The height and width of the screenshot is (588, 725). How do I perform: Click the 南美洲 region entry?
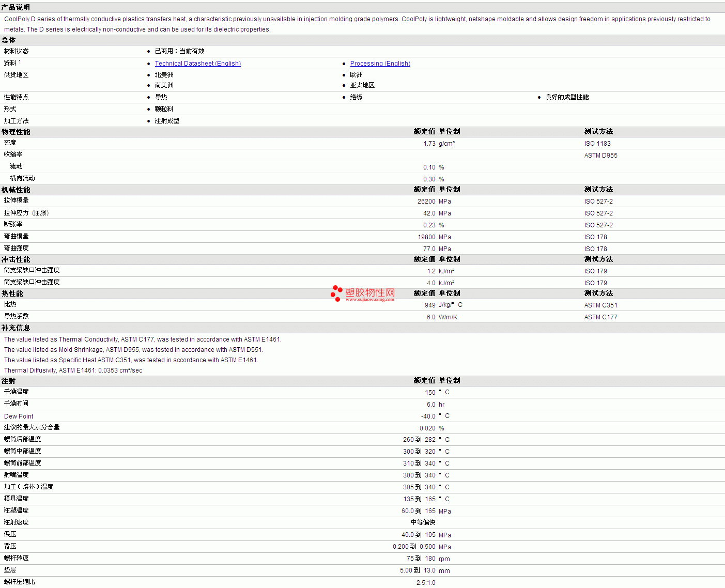164,85
